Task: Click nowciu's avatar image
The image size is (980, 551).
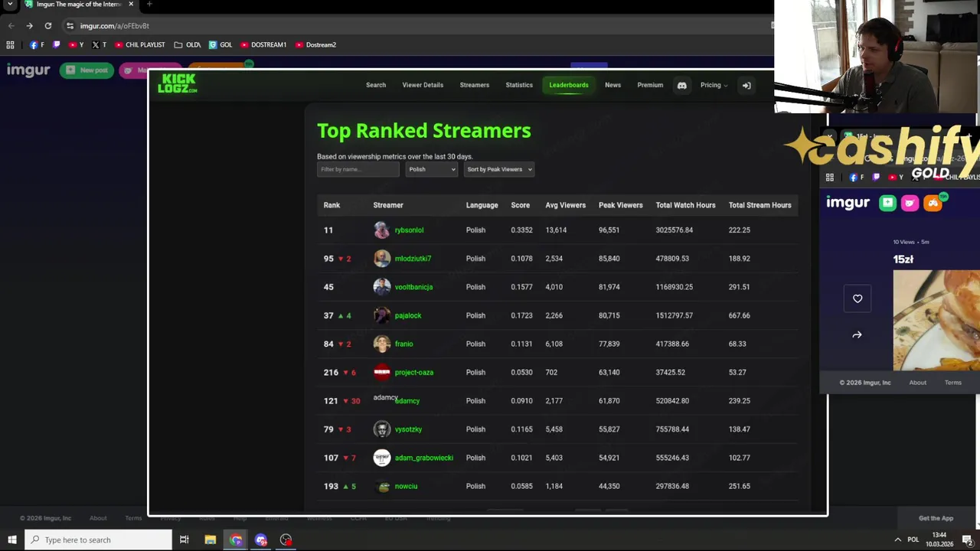Action: [382, 486]
